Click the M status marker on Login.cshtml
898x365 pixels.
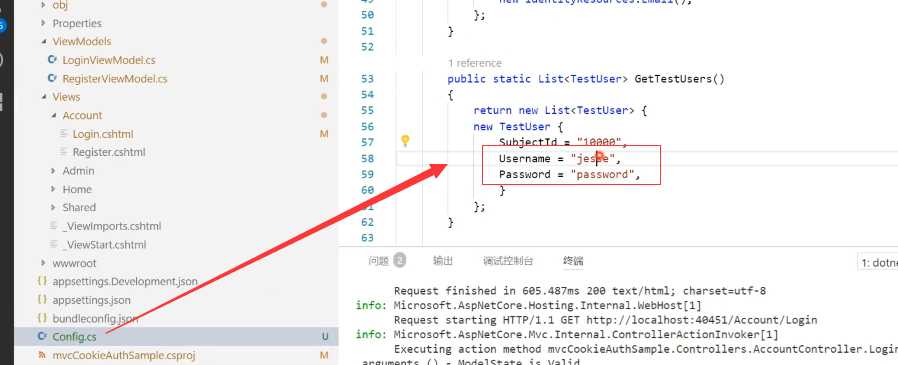(x=324, y=134)
